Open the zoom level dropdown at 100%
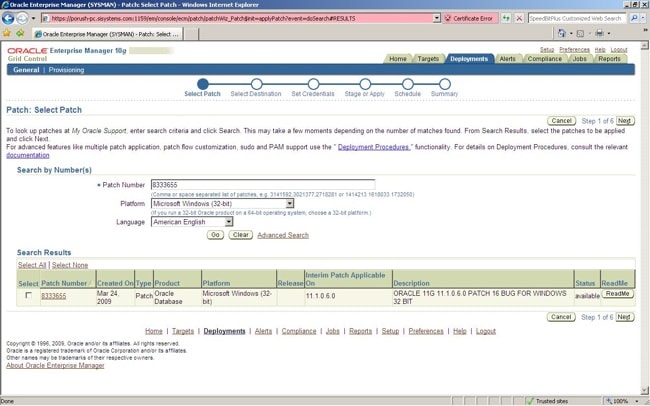This screenshot has width=650, height=406. [637, 401]
